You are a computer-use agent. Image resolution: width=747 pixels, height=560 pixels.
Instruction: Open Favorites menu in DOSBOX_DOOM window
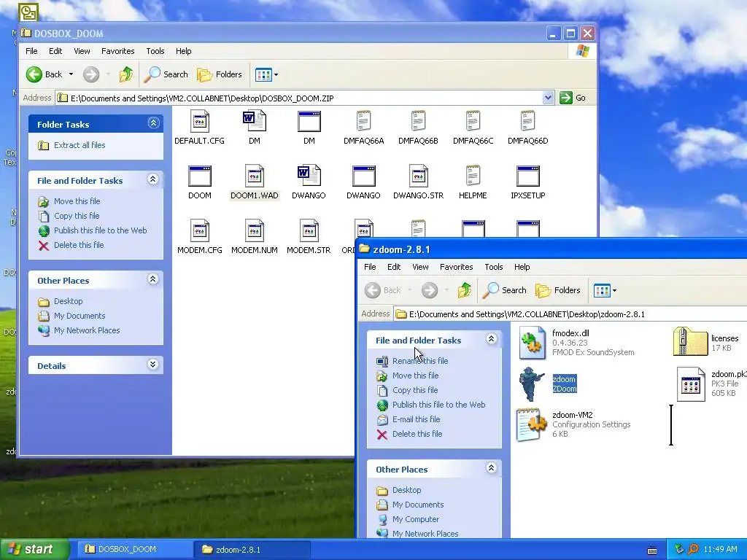click(117, 51)
